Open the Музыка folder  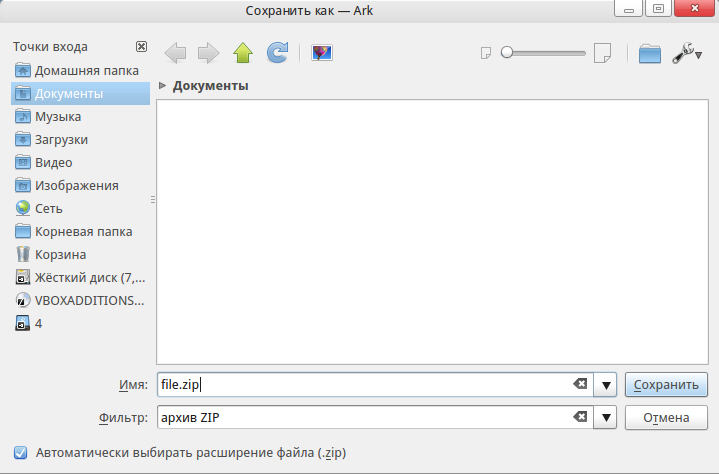click(x=80, y=116)
